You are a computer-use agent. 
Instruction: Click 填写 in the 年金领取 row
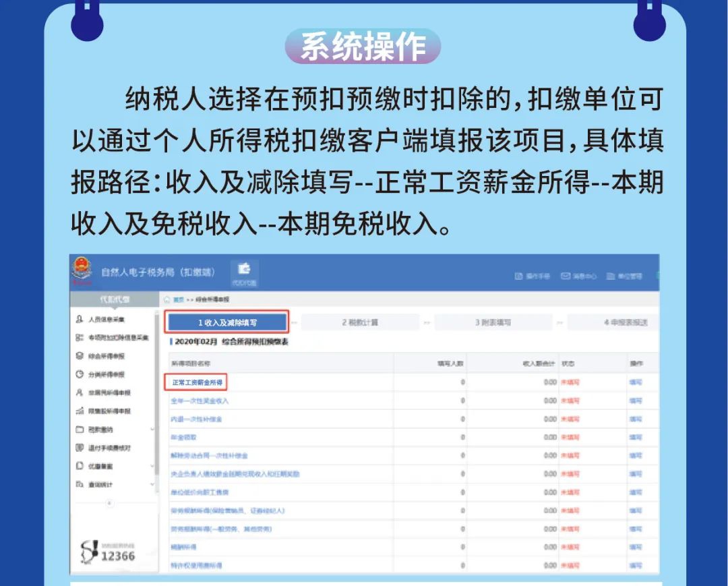[636, 438]
